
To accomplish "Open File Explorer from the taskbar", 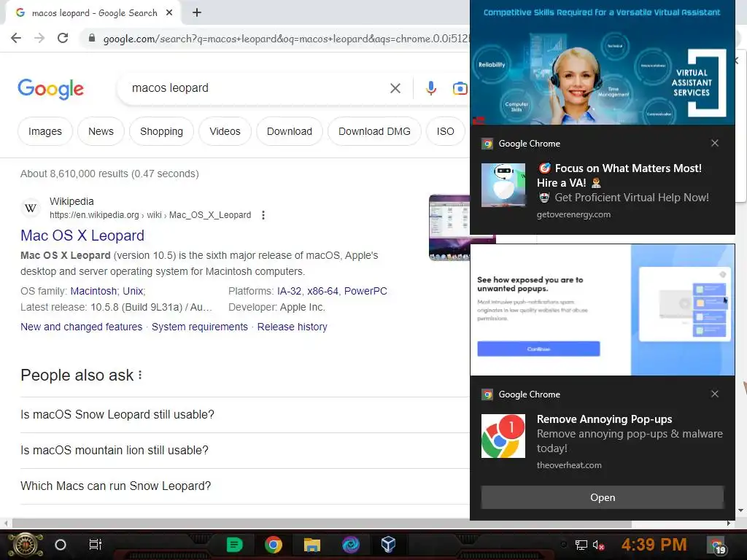I will pyautogui.click(x=312, y=544).
